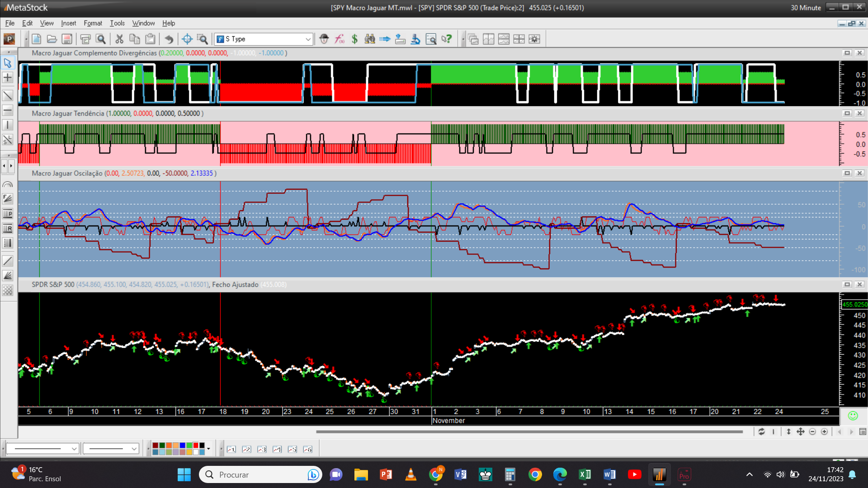
Task: Click the indicator builder fx icon
Action: (x=339, y=39)
